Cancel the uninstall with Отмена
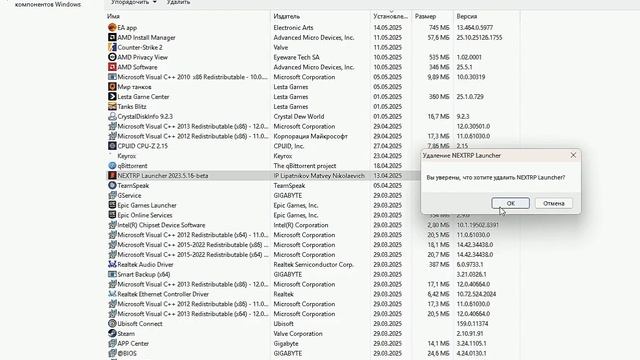Image resolution: width=640 pixels, height=360 pixels. click(553, 203)
